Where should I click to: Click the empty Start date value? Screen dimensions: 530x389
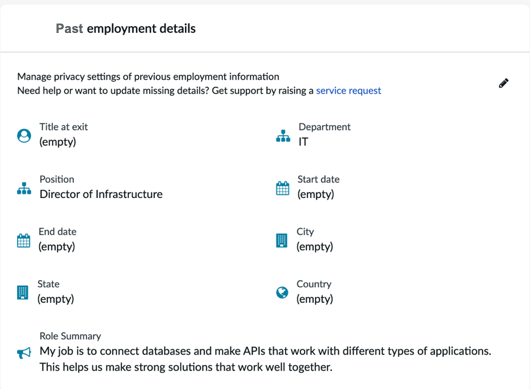316,194
